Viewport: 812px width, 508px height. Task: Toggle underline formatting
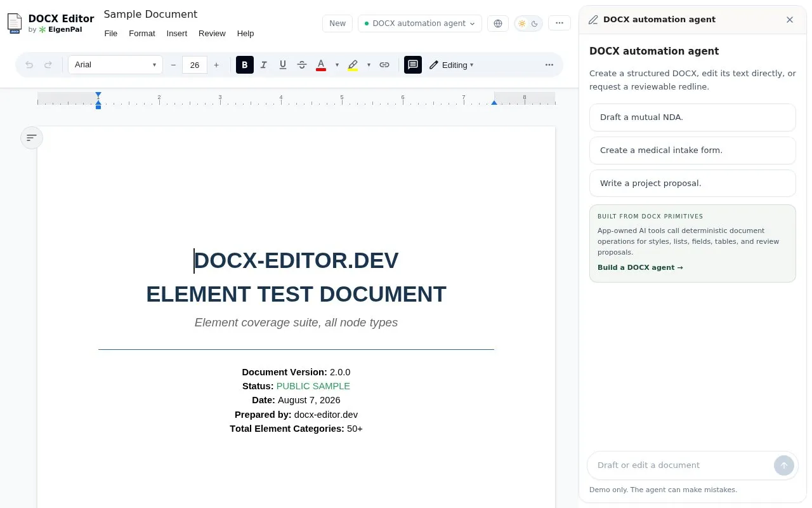(283, 65)
